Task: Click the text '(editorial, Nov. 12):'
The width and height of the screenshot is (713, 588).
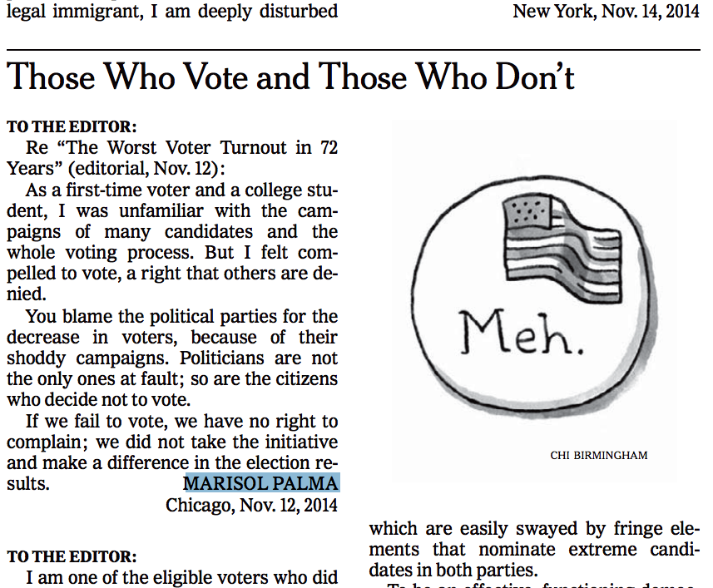Action: [x=146, y=169]
